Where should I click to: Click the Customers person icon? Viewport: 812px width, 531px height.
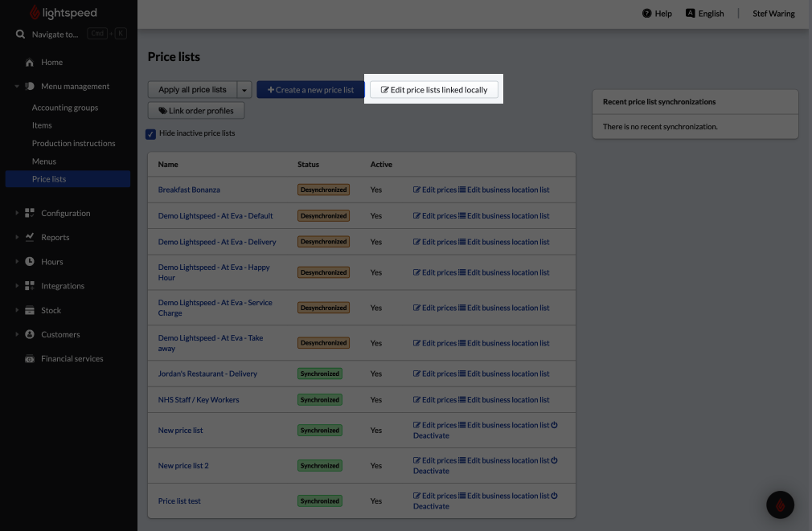30,334
